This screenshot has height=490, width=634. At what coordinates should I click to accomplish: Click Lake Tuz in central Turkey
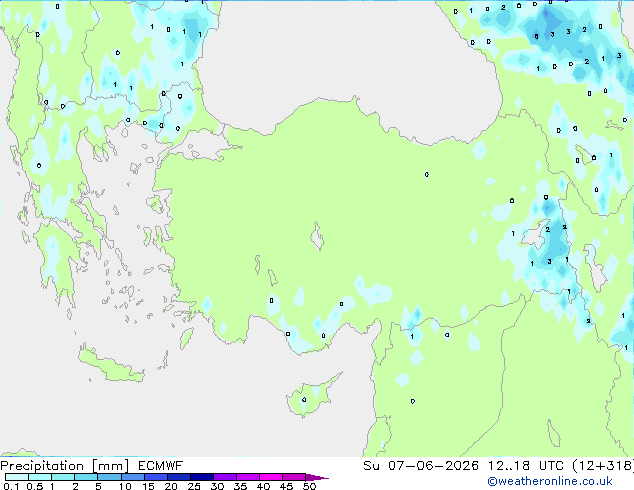(317, 236)
